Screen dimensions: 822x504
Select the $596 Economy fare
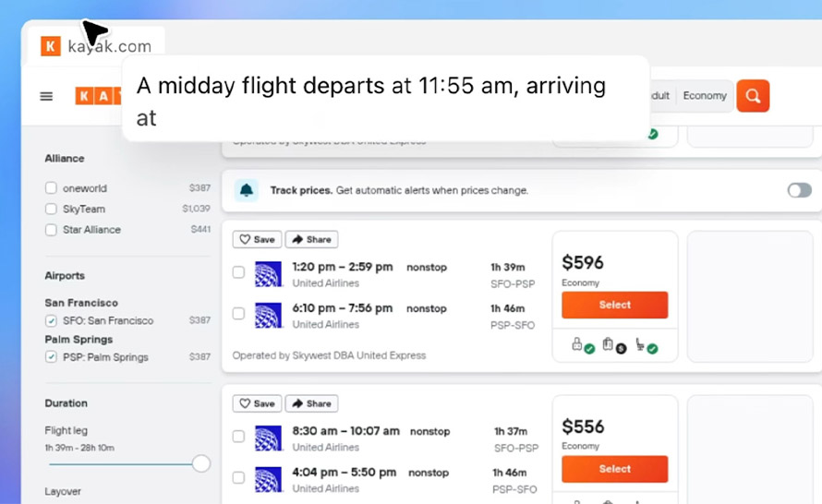tap(614, 305)
